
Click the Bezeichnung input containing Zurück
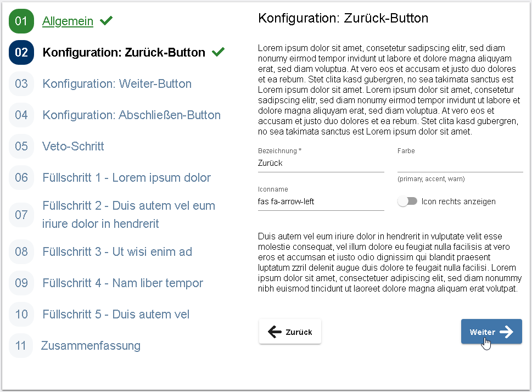[321, 163]
